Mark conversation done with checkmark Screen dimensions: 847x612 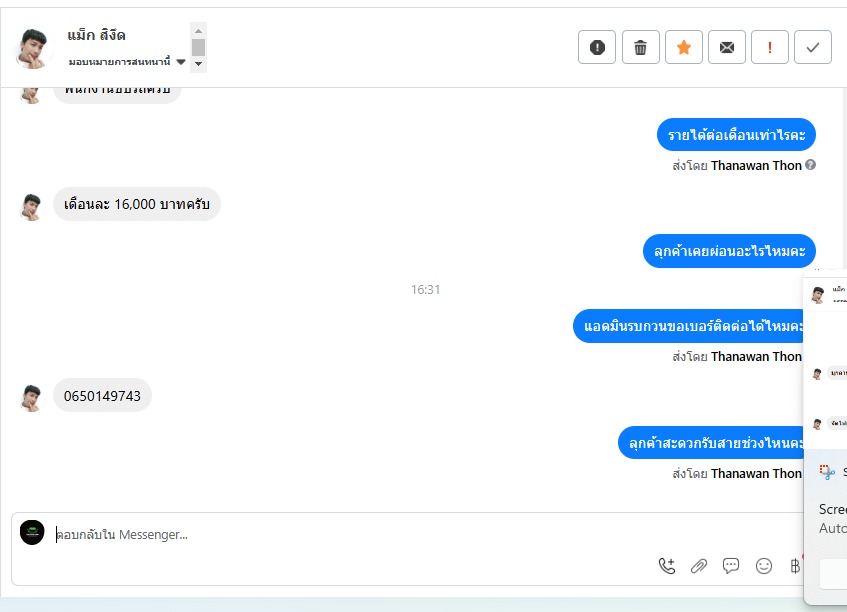813,48
